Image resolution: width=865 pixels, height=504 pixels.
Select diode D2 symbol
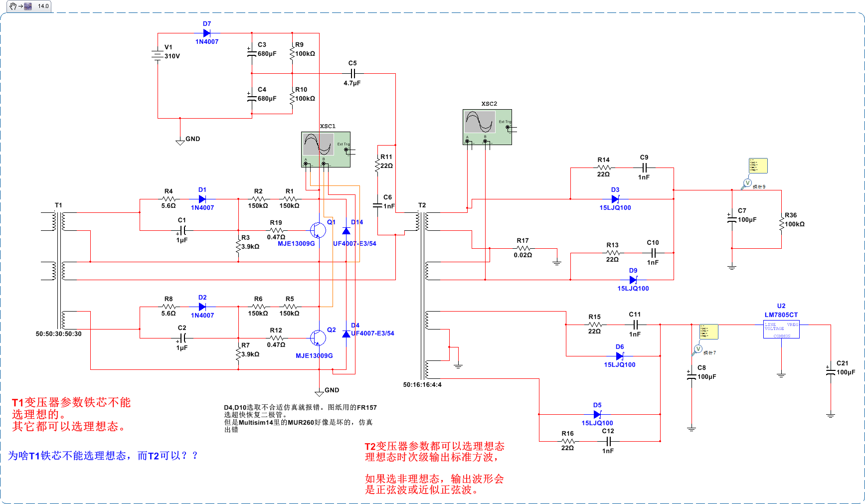pyautogui.click(x=202, y=307)
